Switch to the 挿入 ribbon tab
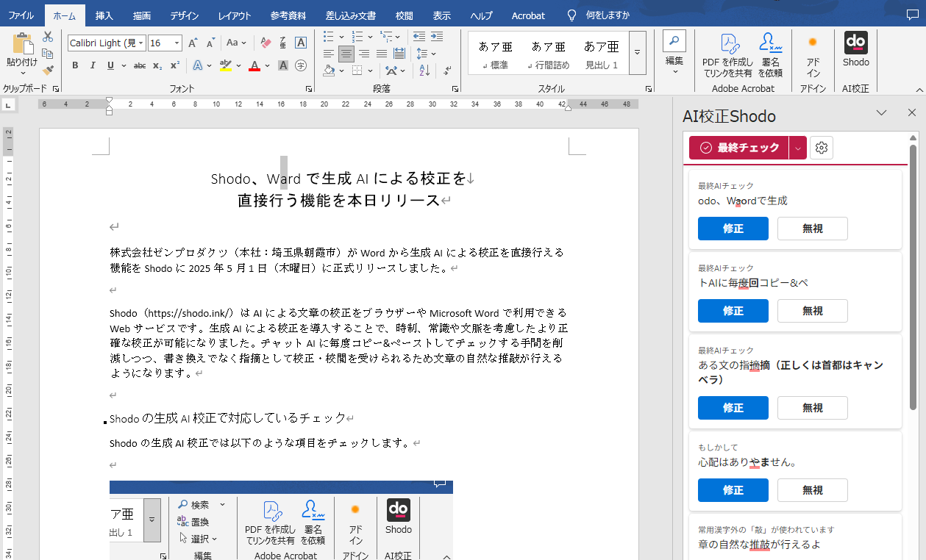This screenshot has height=560, width=926. coord(104,15)
